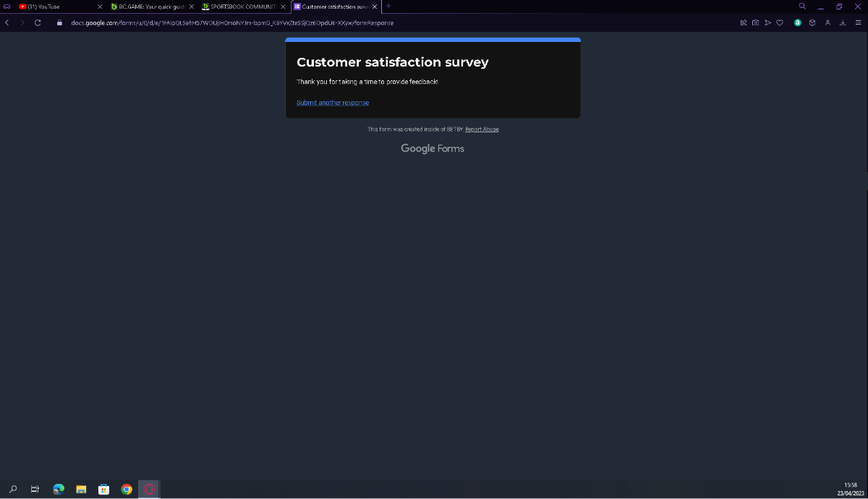Screen dimensions: 868x499
Task: Switch to the YouTube tab
Action: coord(58,7)
